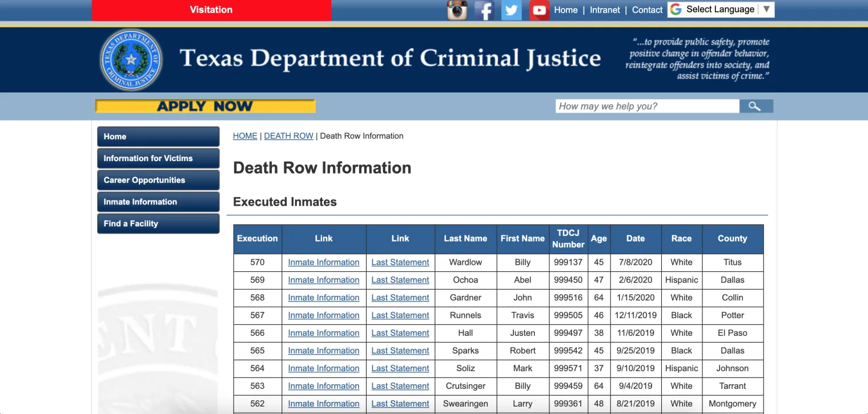The height and width of the screenshot is (414, 868).
Task: Click the Executed Inmates subheading
Action: tap(285, 202)
